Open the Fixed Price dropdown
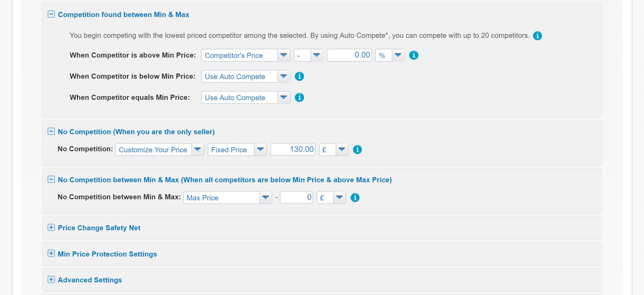The image size is (644, 295). 237,150
